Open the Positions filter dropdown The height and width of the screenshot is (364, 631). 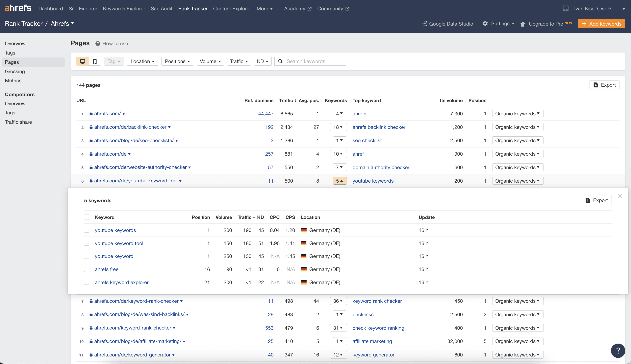(177, 61)
